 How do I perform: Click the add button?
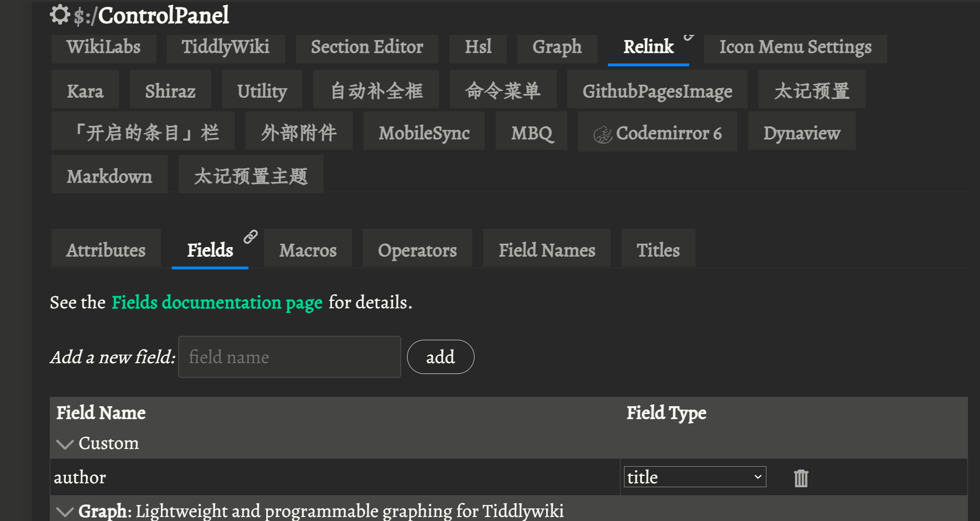click(x=440, y=357)
